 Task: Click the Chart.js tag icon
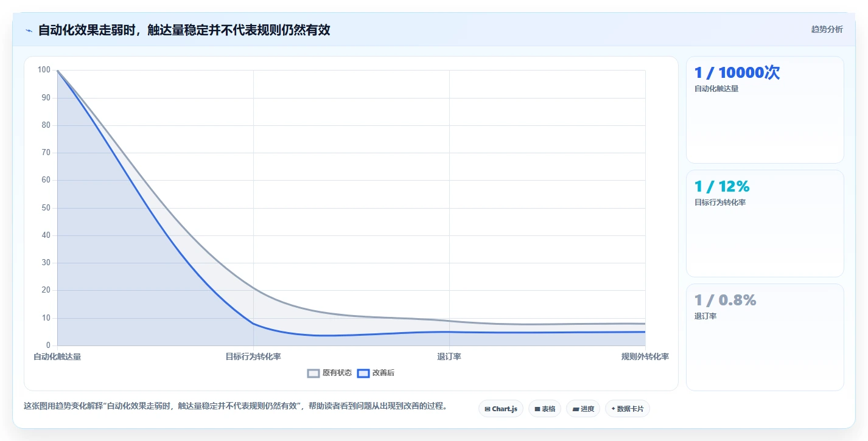pyautogui.click(x=488, y=409)
